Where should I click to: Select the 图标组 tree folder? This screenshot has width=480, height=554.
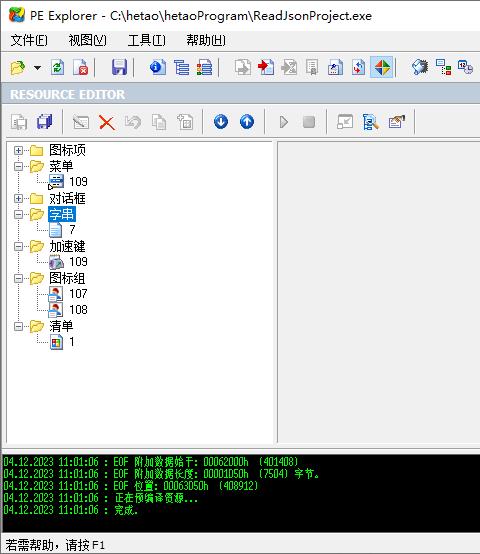point(67,278)
